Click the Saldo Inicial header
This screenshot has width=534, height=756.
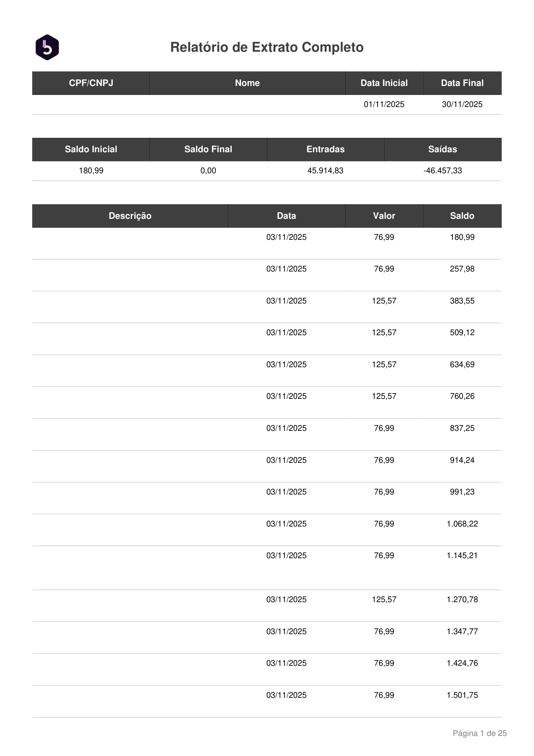click(91, 150)
